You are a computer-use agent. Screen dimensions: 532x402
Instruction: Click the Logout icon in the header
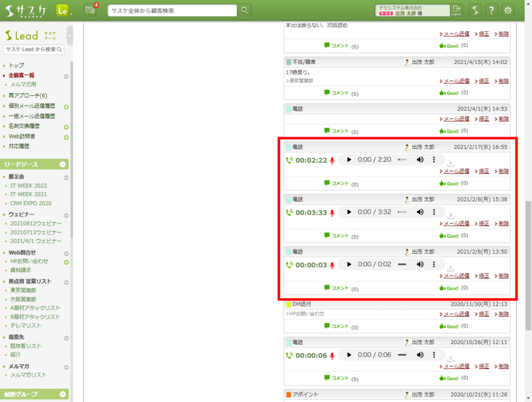coord(456,10)
